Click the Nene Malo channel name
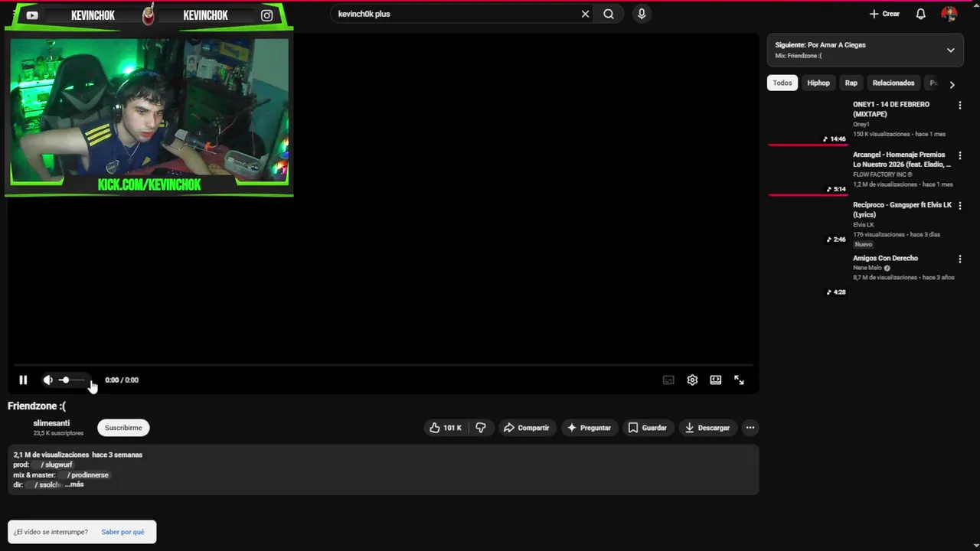980x551 pixels. click(x=867, y=268)
